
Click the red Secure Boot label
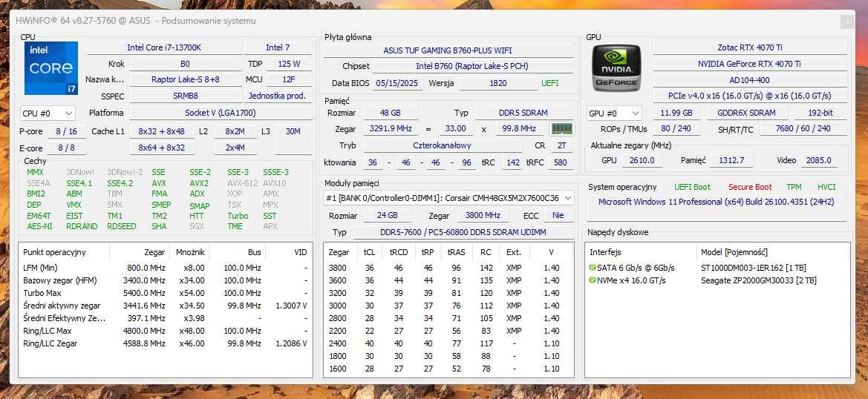click(x=750, y=188)
